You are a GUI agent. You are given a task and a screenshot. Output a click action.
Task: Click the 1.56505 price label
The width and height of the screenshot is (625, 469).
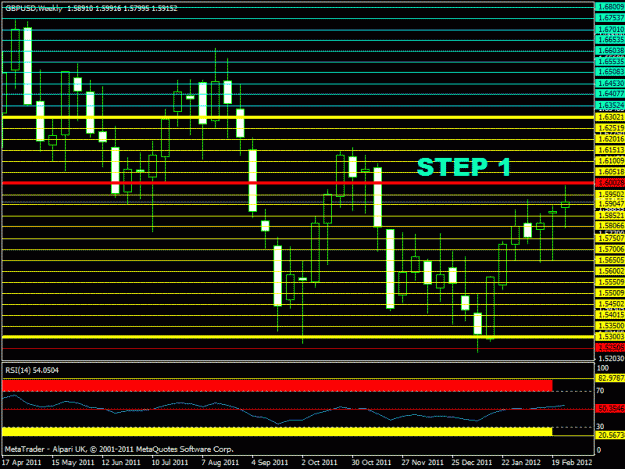[610, 260]
